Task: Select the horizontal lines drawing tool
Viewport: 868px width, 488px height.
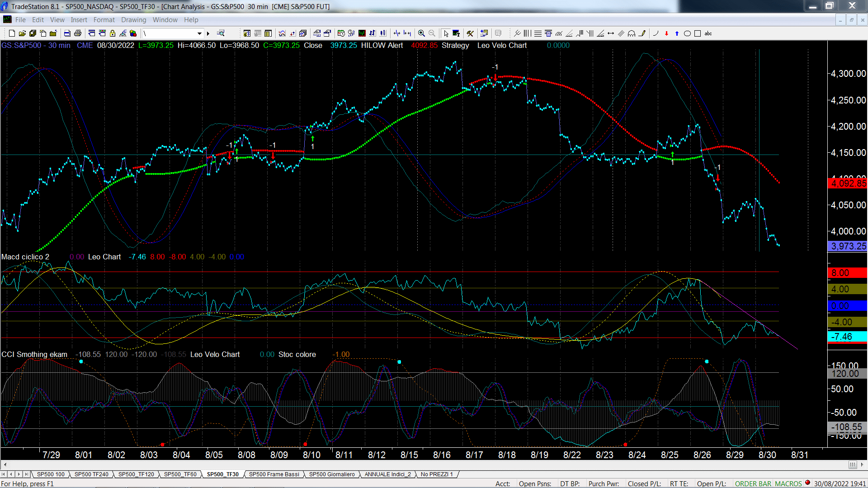Action: (538, 33)
